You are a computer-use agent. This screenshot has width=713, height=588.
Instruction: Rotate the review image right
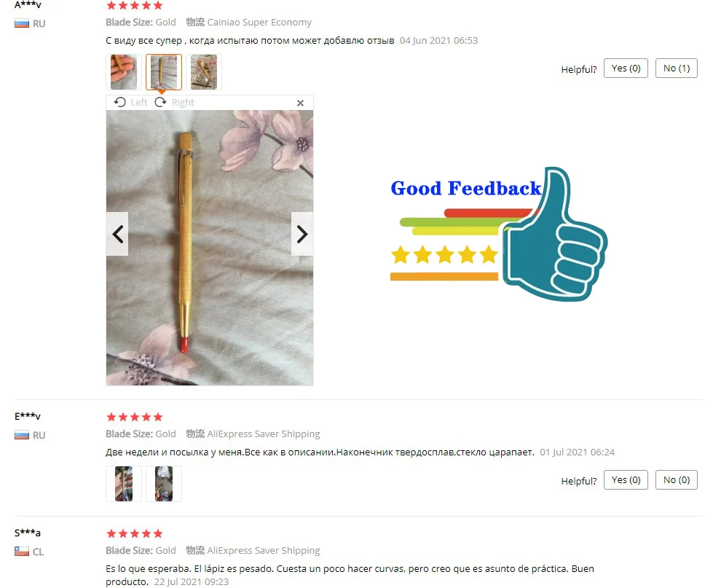174,102
